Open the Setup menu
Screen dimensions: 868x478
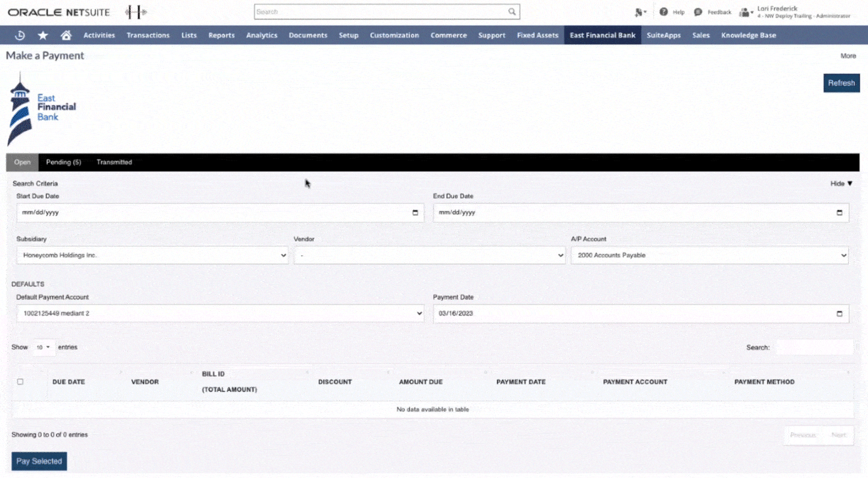click(x=348, y=35)
